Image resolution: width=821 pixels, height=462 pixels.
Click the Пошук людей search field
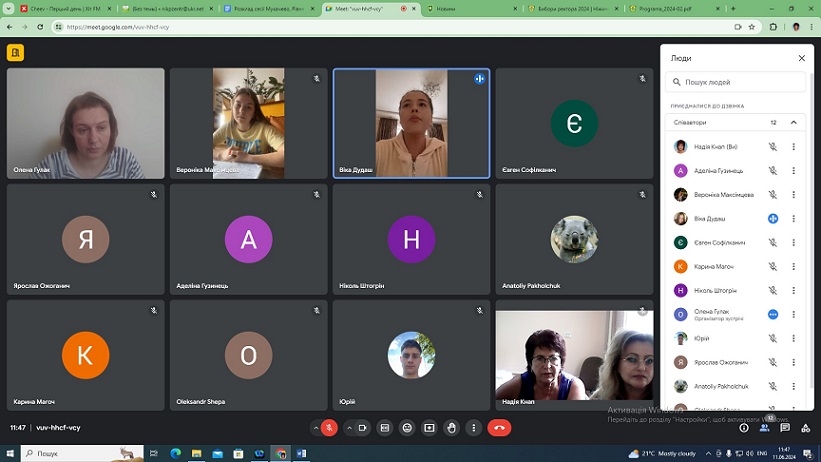click(735, 82)
